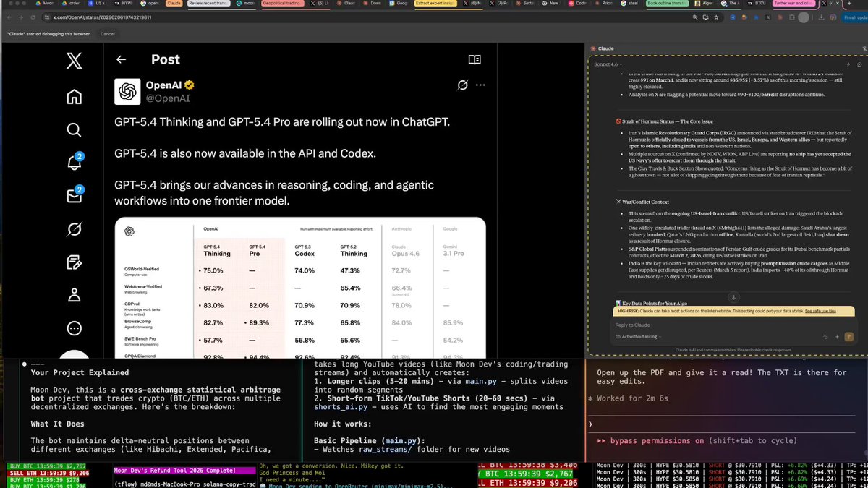
Task: Switch to the Book outline from tab
Action: point(667,4)
